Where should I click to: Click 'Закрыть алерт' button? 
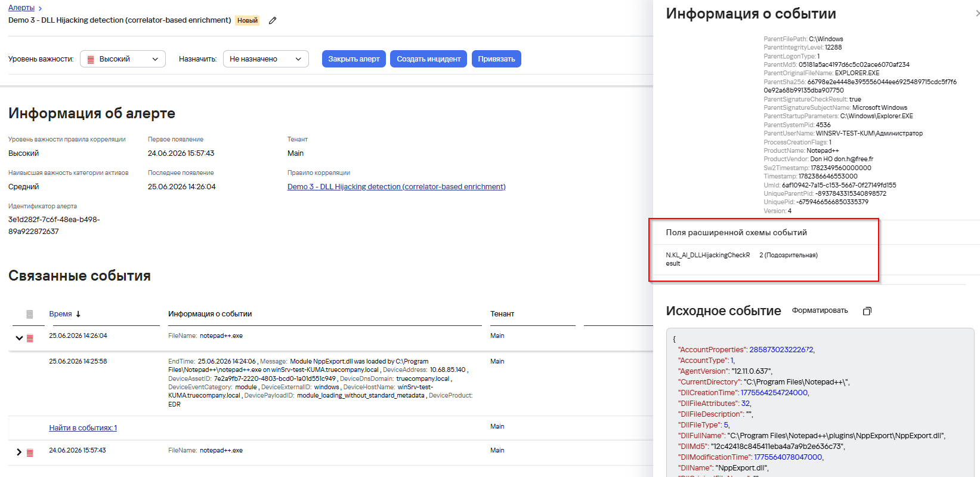click(x=354, y=59)
